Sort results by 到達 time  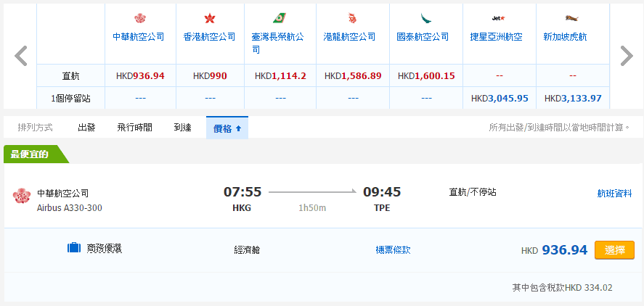coord(182,128)
